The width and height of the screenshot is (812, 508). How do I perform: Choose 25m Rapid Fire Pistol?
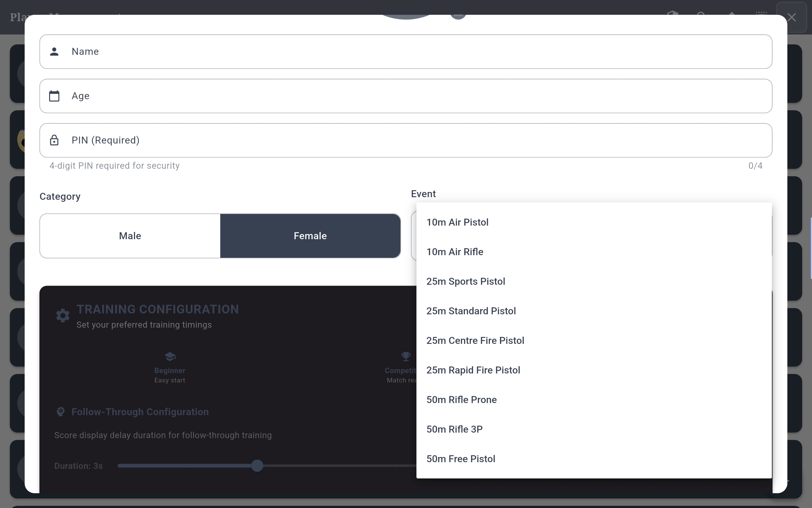click(x=473, y=370)
